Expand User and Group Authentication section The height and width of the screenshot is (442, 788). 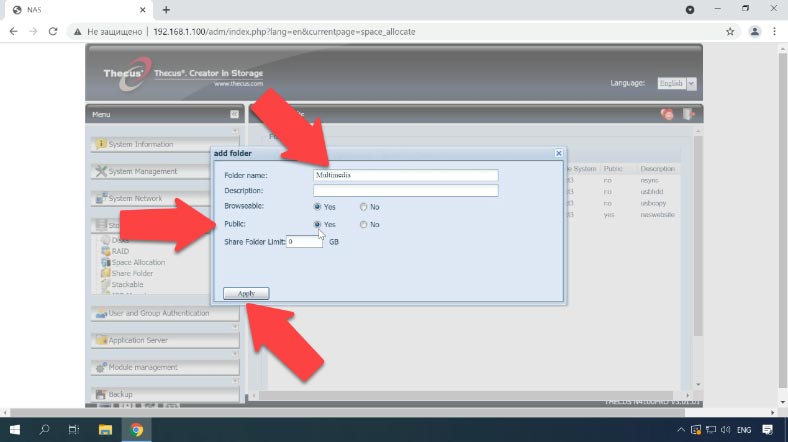tap(165, 313)
